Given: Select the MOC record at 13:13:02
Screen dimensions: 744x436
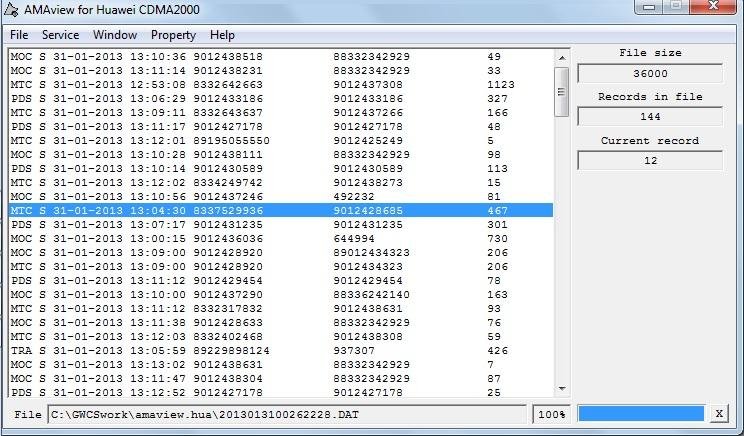Looking at the screenshot, I should coord(281,364).
